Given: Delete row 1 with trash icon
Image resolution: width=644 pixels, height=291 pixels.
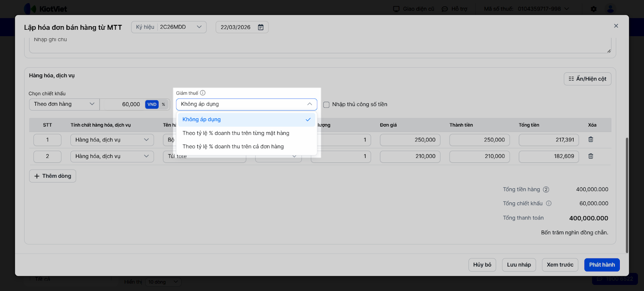Looking at the screenshot, I should (591, 139).
